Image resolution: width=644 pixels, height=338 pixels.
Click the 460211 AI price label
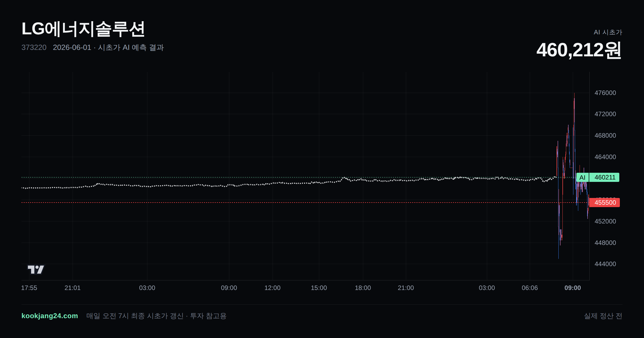(605, 177)
